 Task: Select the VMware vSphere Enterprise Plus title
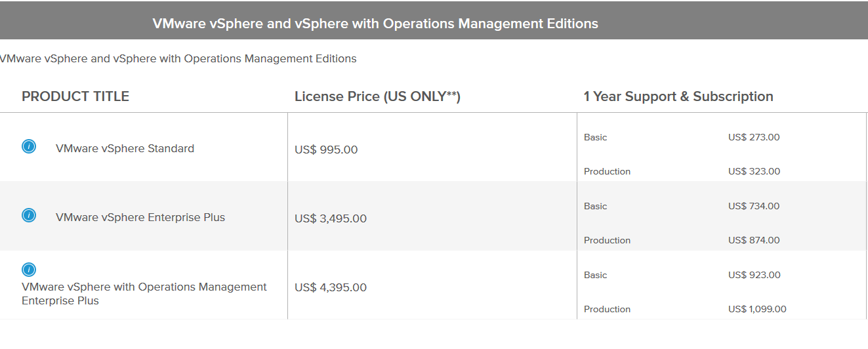coord(140,217)
